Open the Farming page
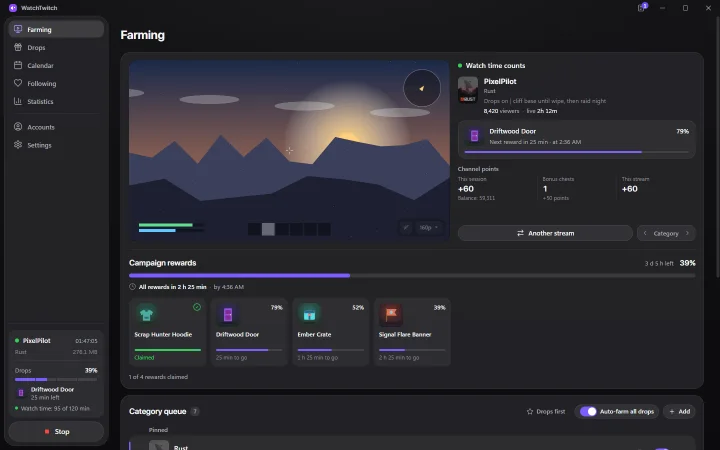The image size is (720, 450). tap(56, 29)
